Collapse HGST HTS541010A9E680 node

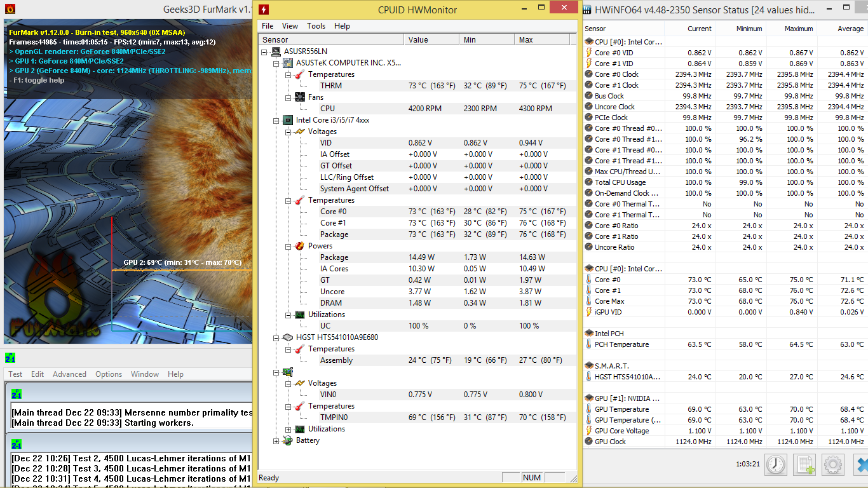tap(276, 337)
